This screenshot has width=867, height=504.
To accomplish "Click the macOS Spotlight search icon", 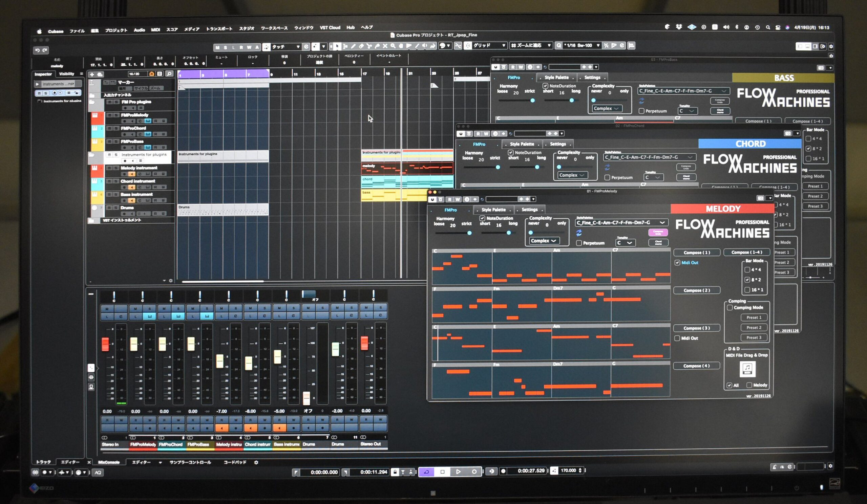I will pos(768,27).
